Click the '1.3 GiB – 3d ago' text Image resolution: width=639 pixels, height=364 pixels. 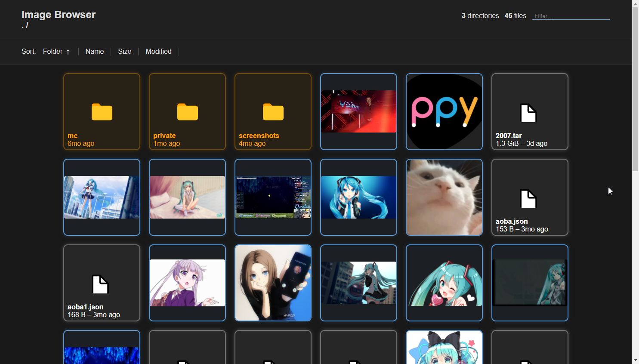click(x=522, y=144)
